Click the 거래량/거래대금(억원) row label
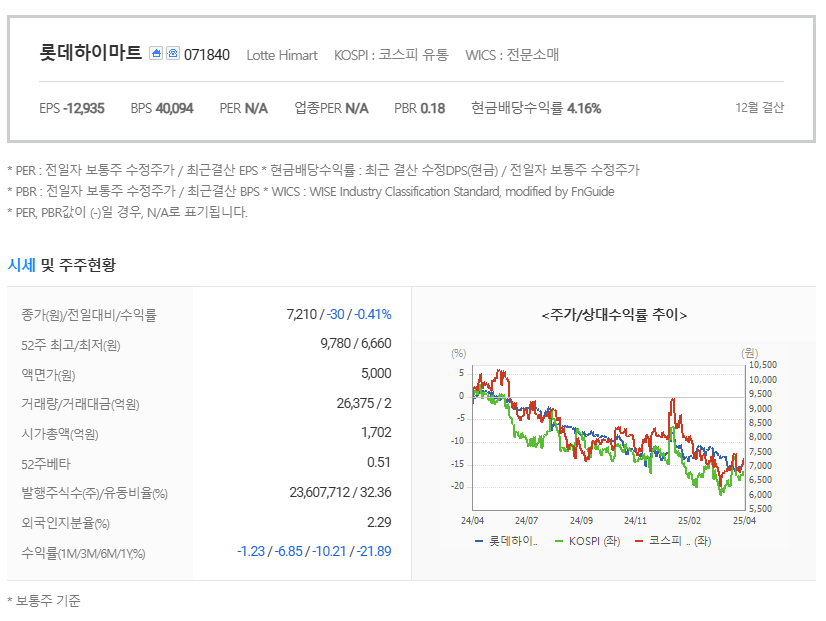This screenshot has width=826, height=621. click(80, 404)
